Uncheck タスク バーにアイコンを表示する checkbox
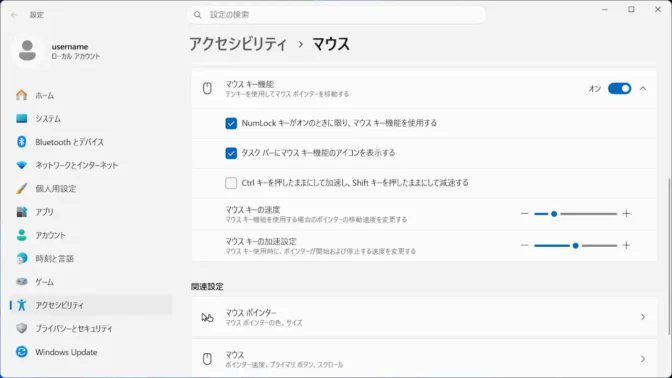The height and width of the screenshot is (378, 672). (x=231, y=153)
